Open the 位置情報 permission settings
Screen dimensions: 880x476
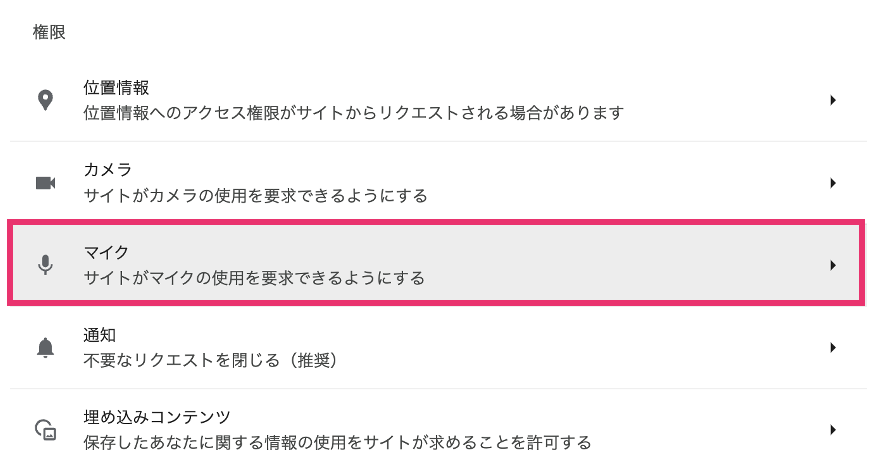pos(438,100)
